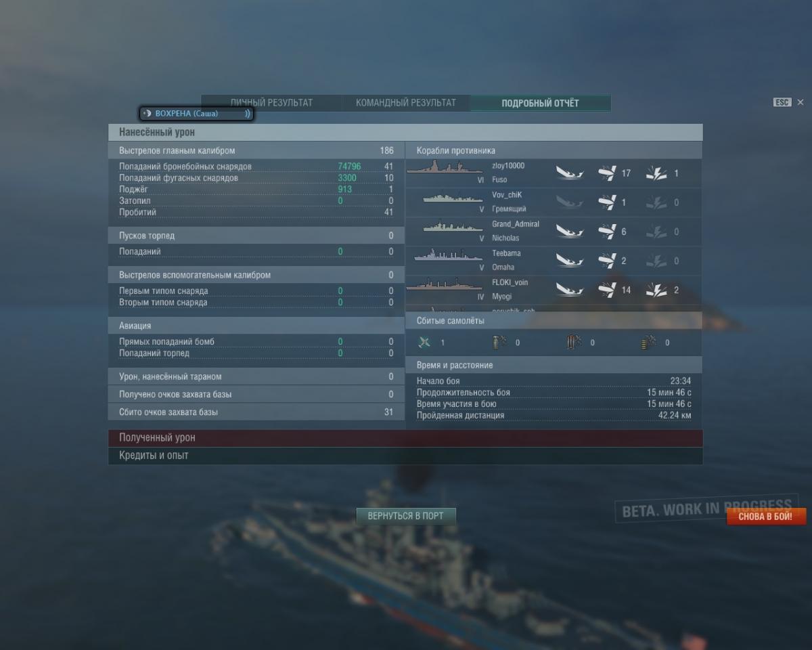
Task: Click the sunk ship icon for Omaha
Action: [570, 261]
